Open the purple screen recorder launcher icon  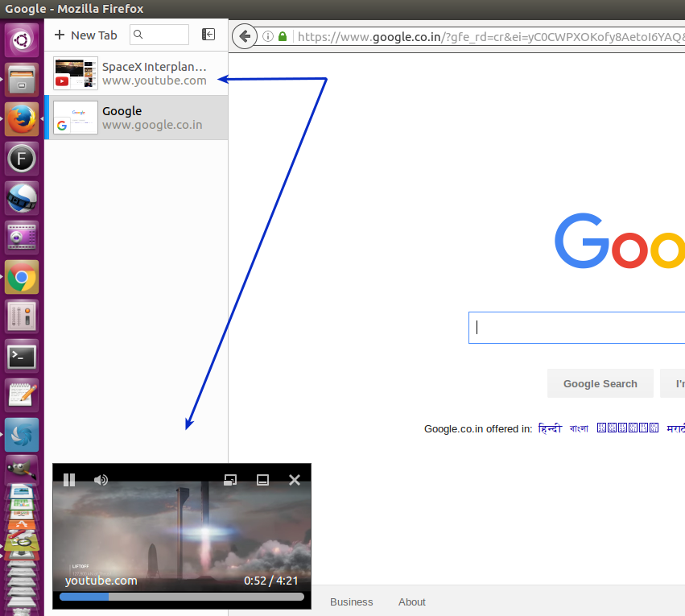(x=22, y=238)
